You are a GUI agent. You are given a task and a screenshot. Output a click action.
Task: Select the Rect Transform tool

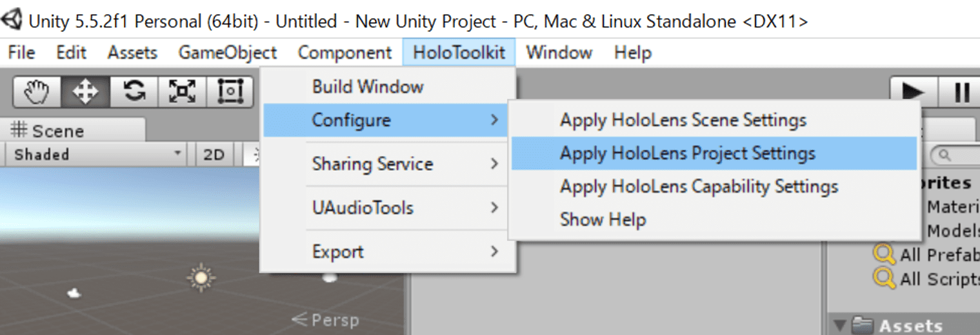(230, 91)
